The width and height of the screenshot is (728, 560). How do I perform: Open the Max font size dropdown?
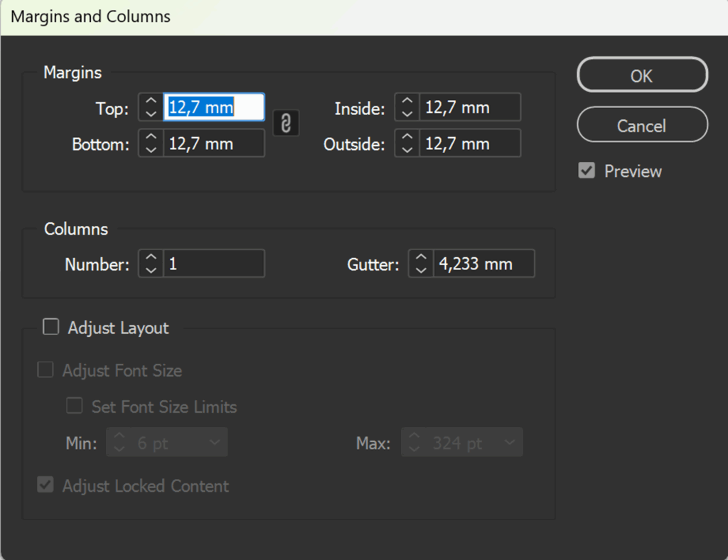[x=510, y=442]
